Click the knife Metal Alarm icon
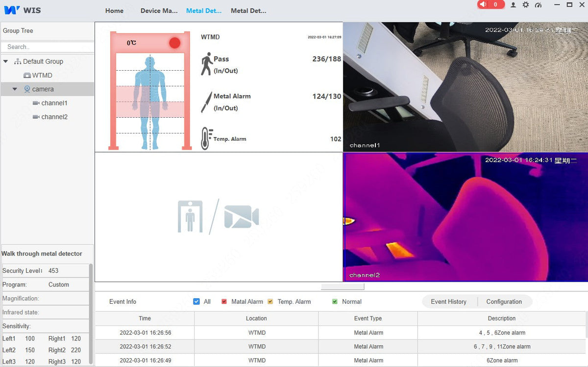 (206, 102)
